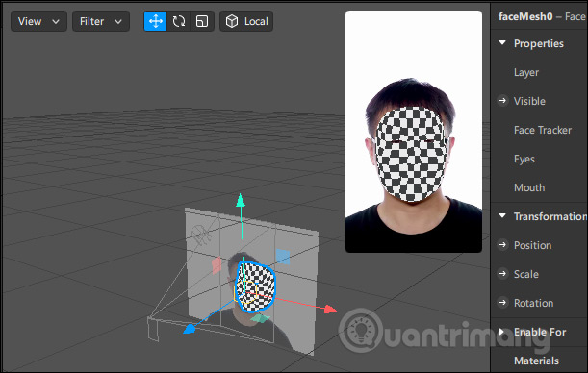
Task: Click the blue Z-axis arrow handle
Action: (x=190, y=329)
